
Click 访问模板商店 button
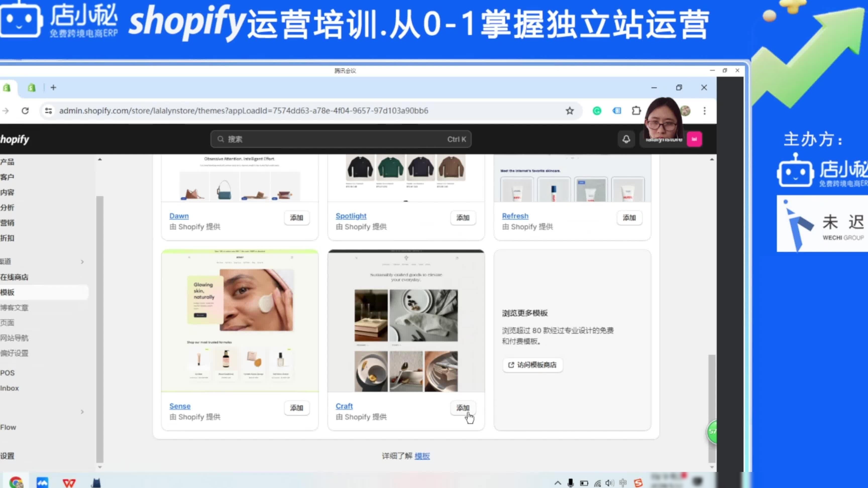[532, 365]
